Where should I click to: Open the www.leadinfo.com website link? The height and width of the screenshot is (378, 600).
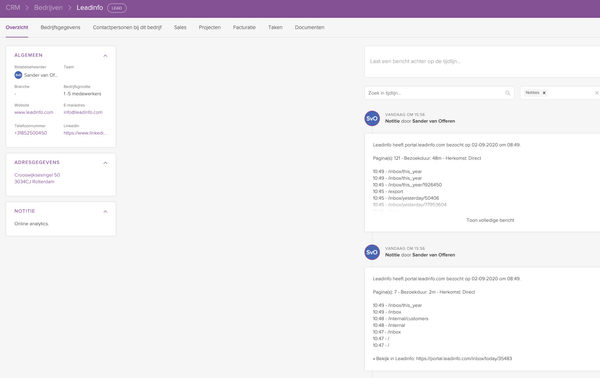34,112
